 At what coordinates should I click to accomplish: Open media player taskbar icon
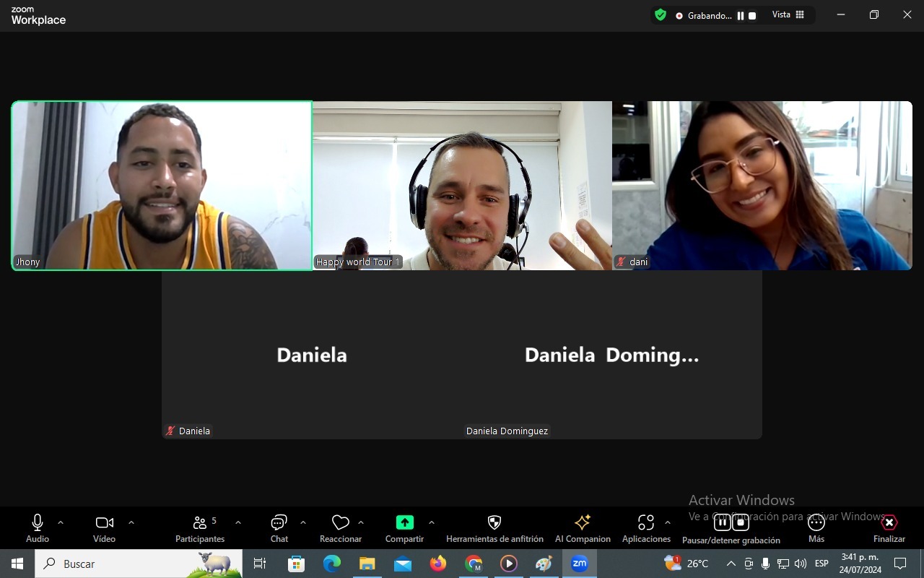click(508, 564)
